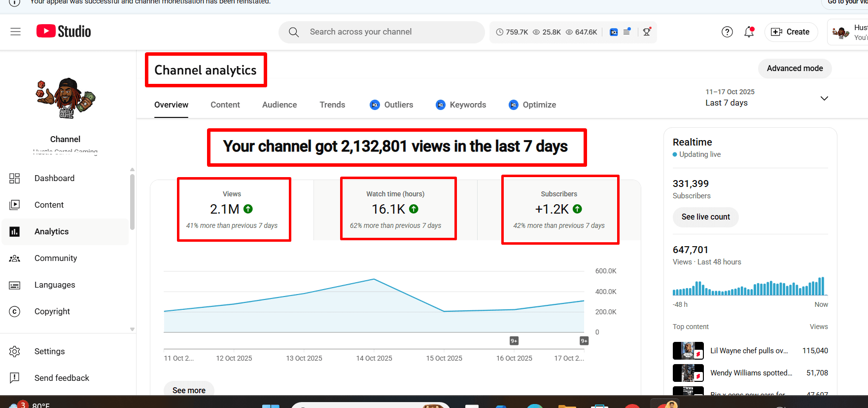
Task: Click the 115,040 views value
Action: (x=815, y=351)
